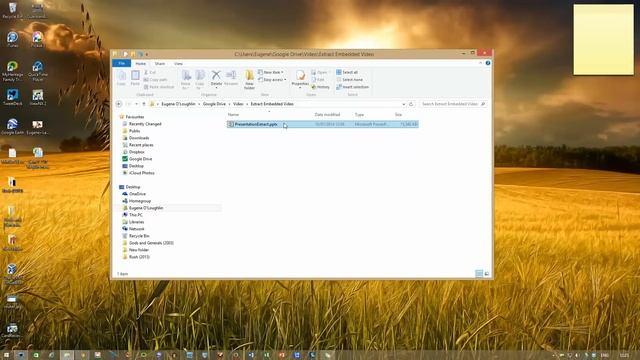
Task: Open Rush (2013) folder in navigation pane
Action: pos(139,257)
